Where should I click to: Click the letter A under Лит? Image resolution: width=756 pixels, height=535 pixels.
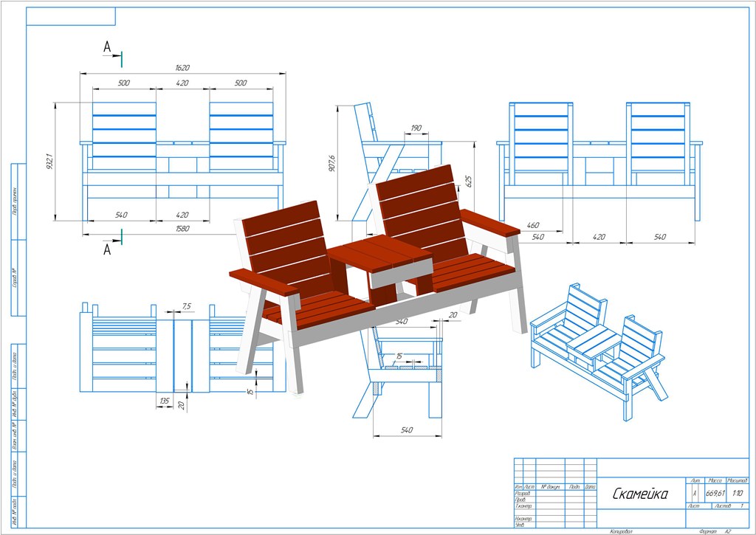pyautogui.click(x=695, y=494)
